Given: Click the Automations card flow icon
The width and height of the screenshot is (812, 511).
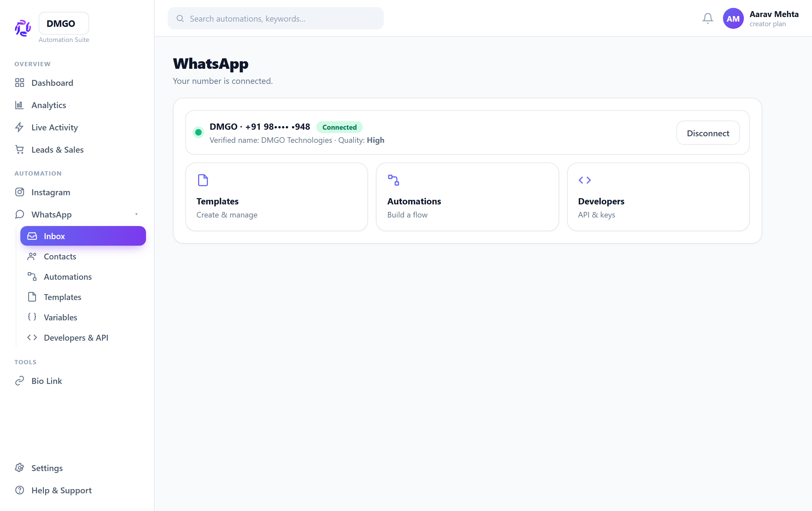Looking at the screenshot, I should point(393,180).
